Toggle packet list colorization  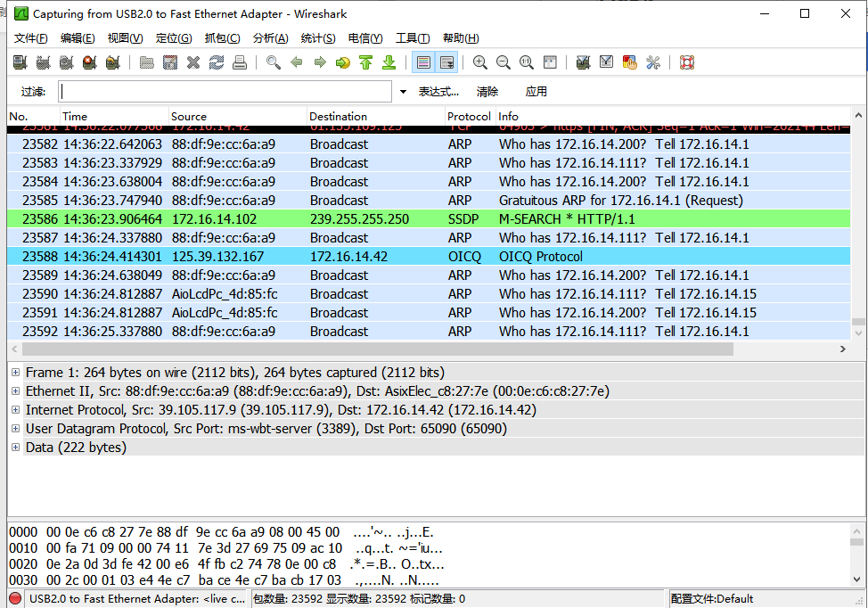click(x=423, y=62)
